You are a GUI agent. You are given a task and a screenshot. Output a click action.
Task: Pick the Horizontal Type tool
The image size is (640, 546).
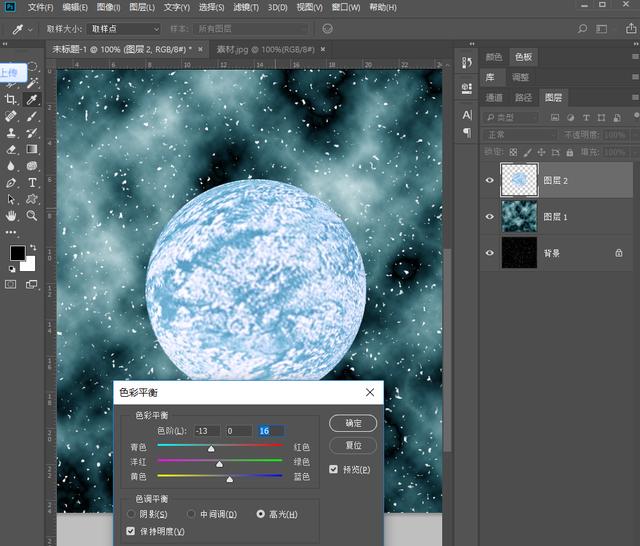pos(32,183)
